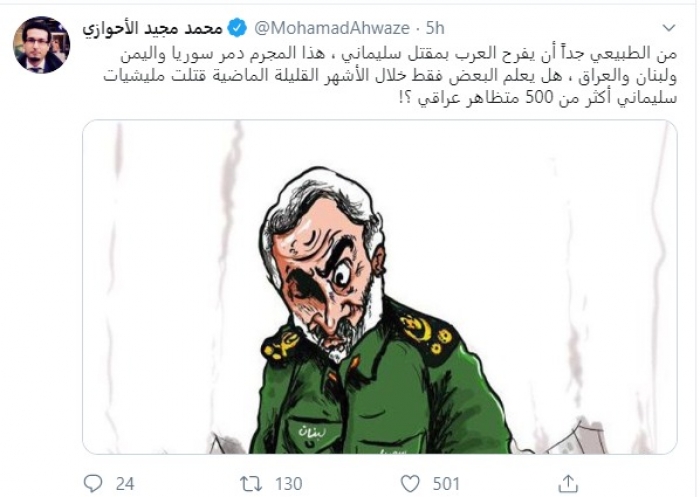The width and height of the screenshot is (700, 497).
Task: Click the author display name in Arabic
Action: coord(153,29)
